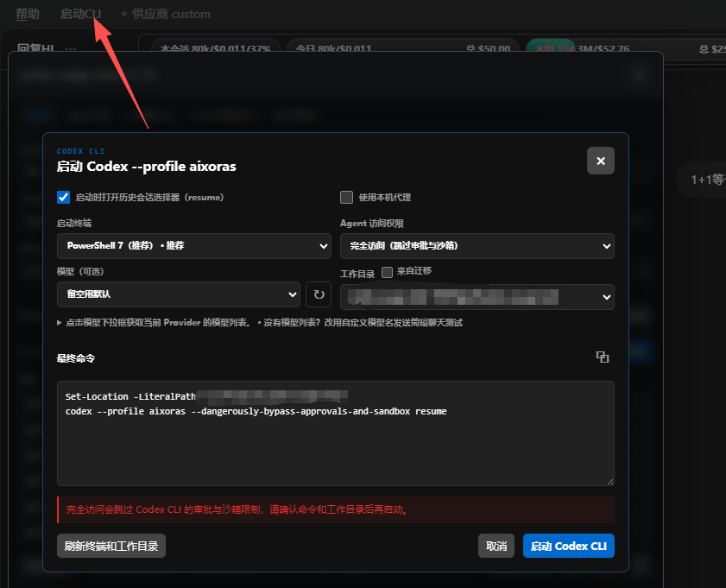The width and height of the screenshot is (726, 588).
Task: Click the 今日 80k usage stat in background
Action: [x=333, y=48]
